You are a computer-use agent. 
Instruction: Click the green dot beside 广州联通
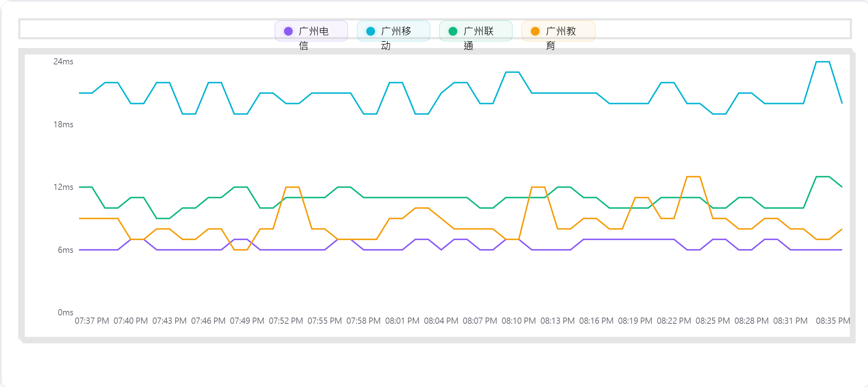tap(453, 31)
